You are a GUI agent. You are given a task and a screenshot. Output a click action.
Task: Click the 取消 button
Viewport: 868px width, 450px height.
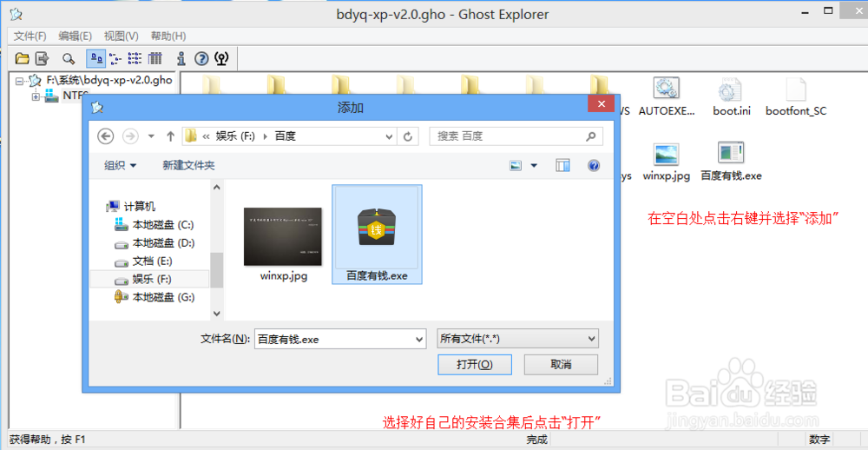coord(561,365)
